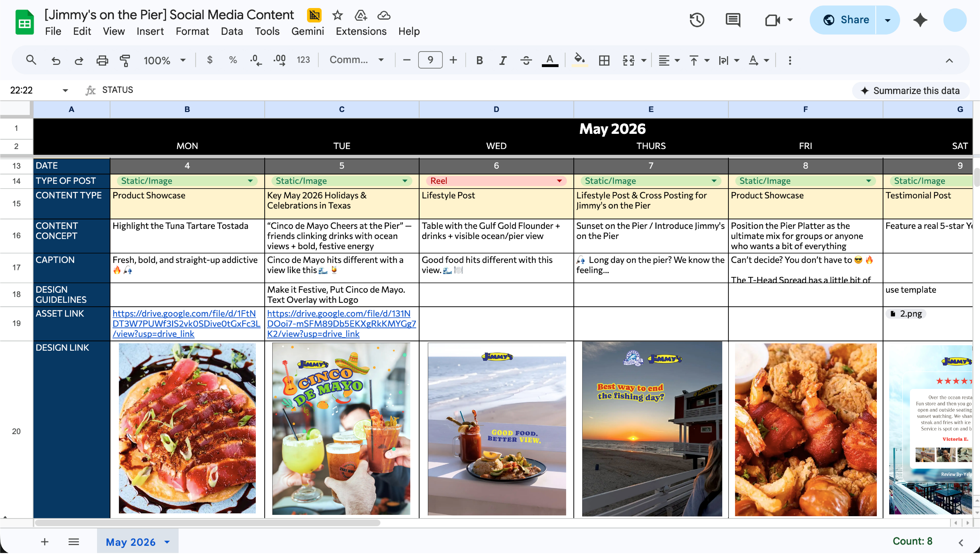This screenshot has width=980, height=555.
Task: Open Monday's asset Google Drive link
Action: 186,323
